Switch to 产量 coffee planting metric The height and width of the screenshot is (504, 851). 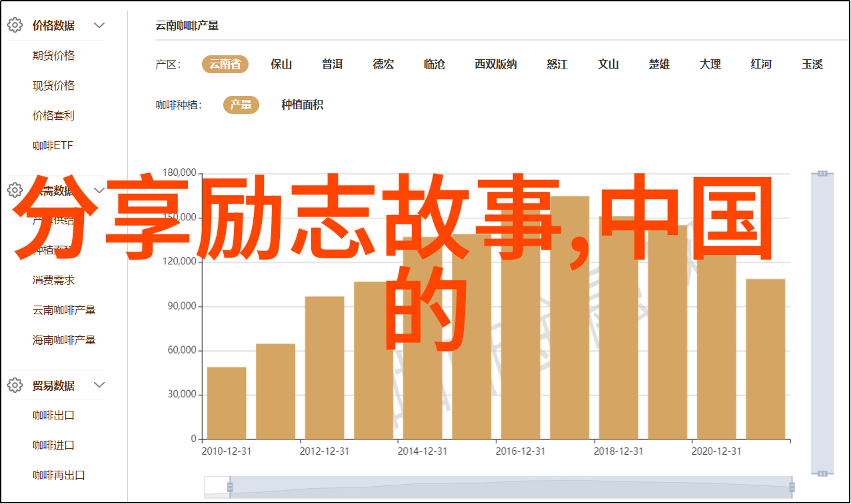(x=241, y=105)
